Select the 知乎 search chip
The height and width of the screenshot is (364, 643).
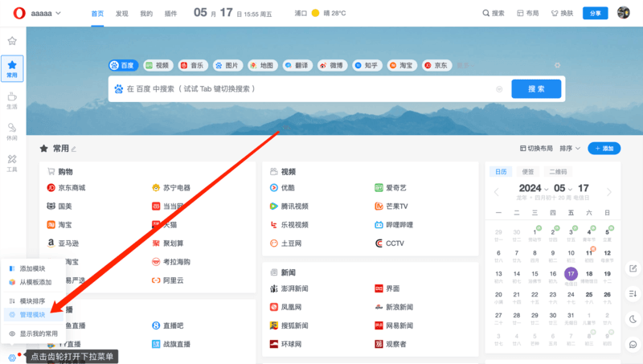tap(367, 65)
